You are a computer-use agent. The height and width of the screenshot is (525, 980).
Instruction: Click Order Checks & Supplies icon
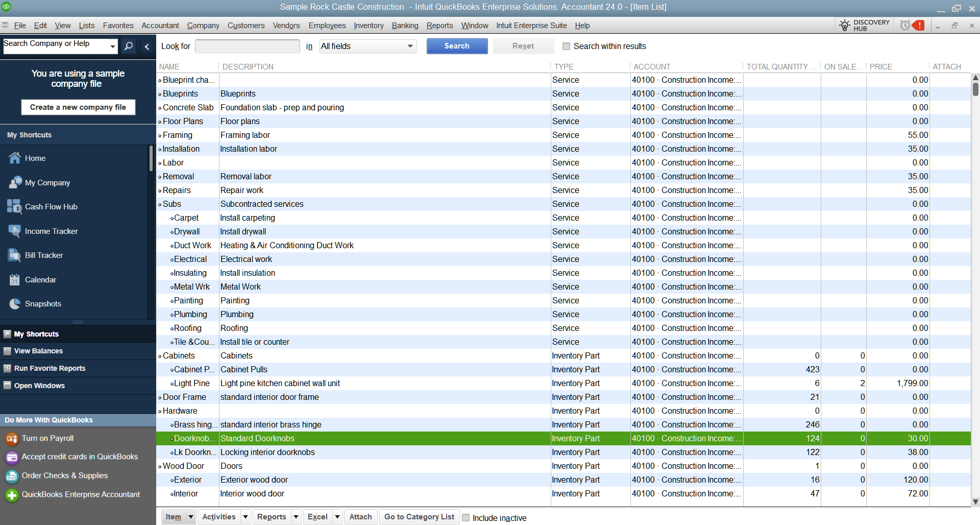click(11, 476)
